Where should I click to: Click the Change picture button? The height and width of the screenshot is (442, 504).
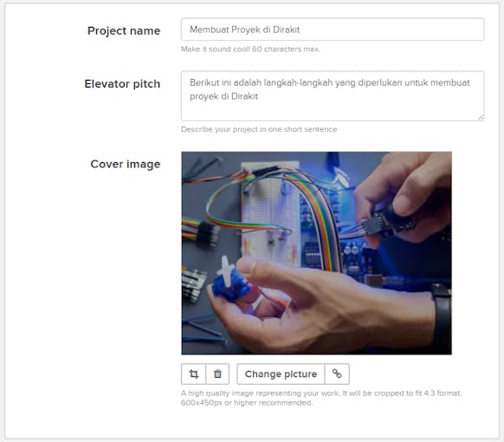pos(281,374)
